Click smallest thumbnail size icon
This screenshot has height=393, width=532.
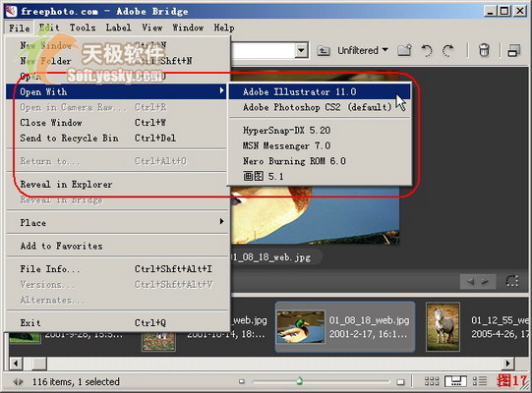(242, 382)
